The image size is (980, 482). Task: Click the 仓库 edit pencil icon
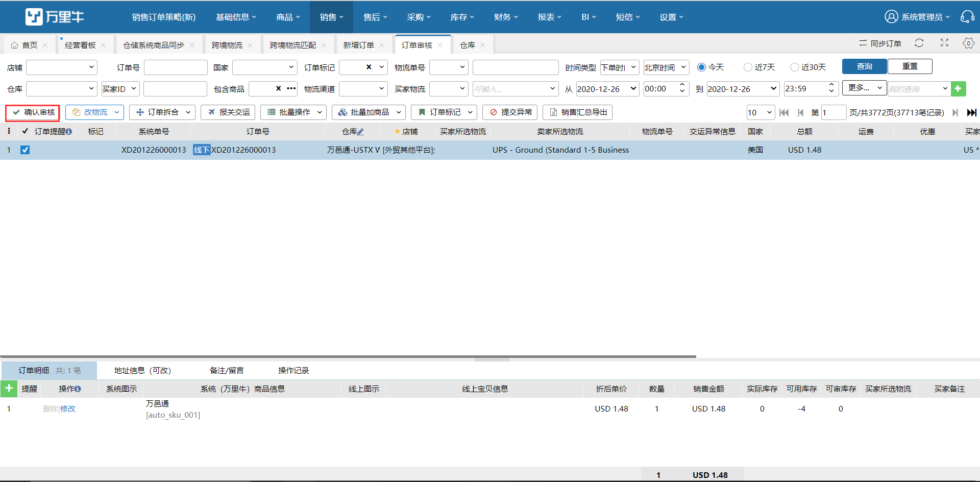click(360, 132)
